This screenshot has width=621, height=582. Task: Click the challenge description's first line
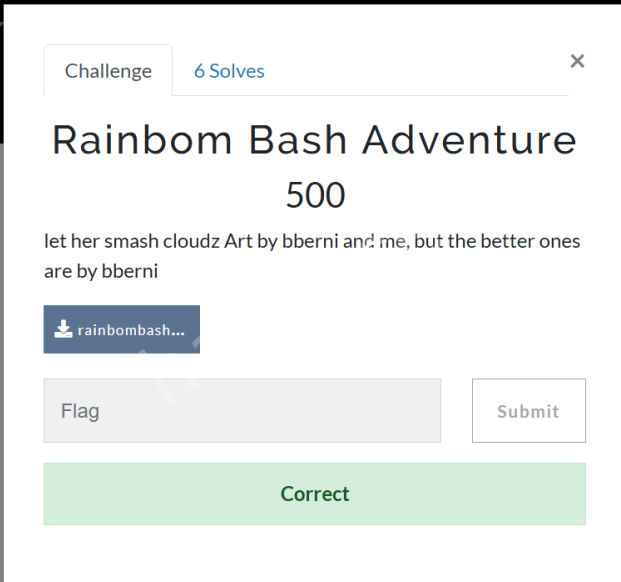312,242
